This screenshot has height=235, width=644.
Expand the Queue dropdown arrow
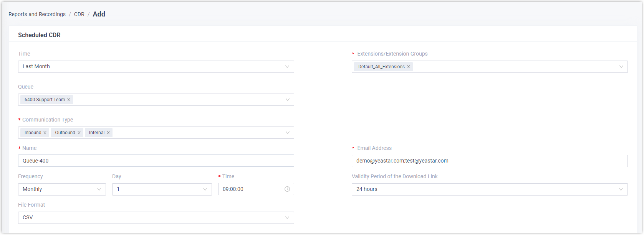click(287, 100)
